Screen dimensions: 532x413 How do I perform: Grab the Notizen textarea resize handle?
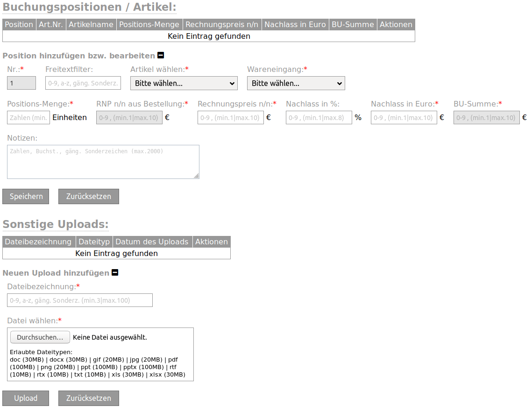pyautogui.click(x=197, y=176)
